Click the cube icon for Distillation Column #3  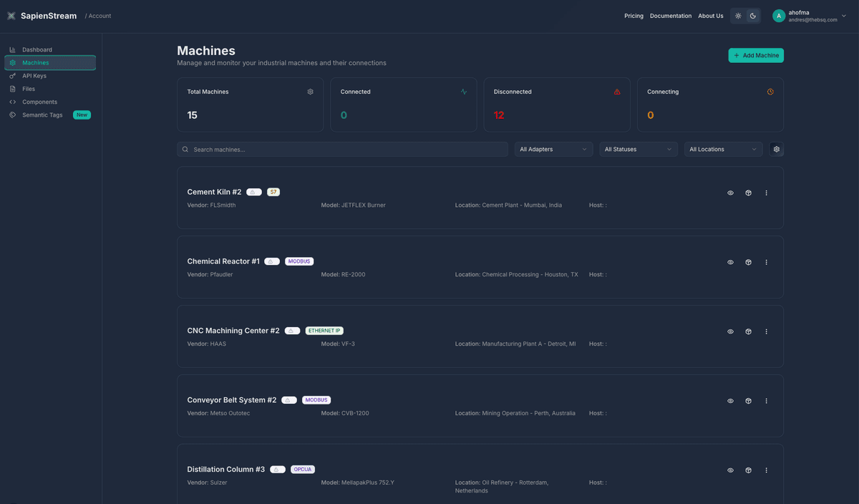tap(748, 471)
